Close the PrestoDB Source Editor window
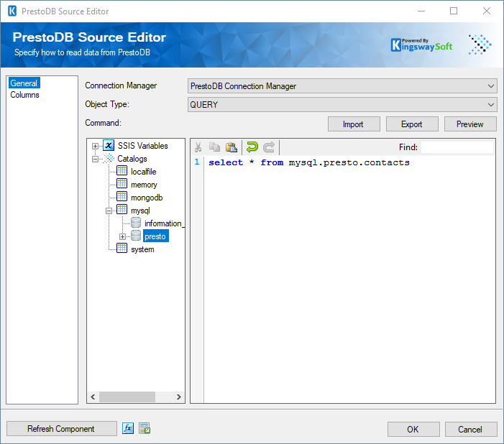 487,11
